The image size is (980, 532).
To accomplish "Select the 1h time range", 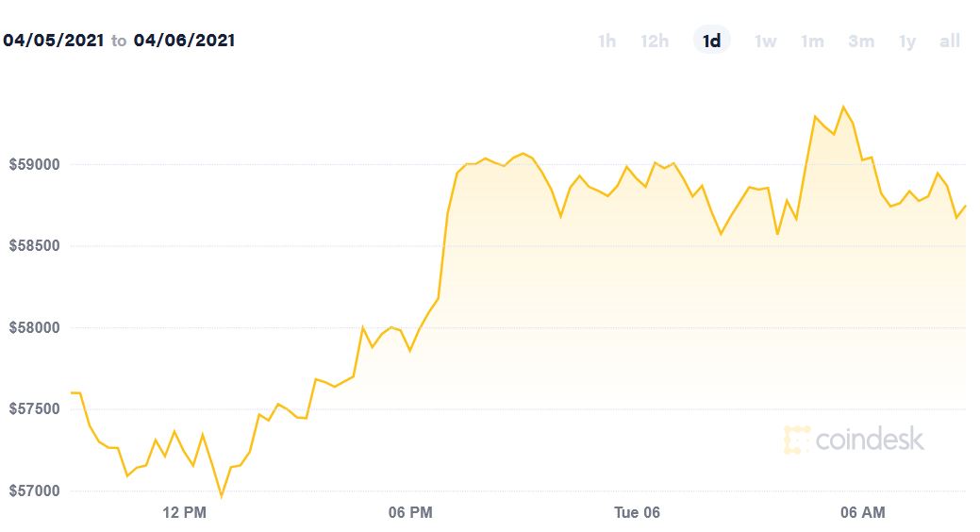I will pos(606,42).
